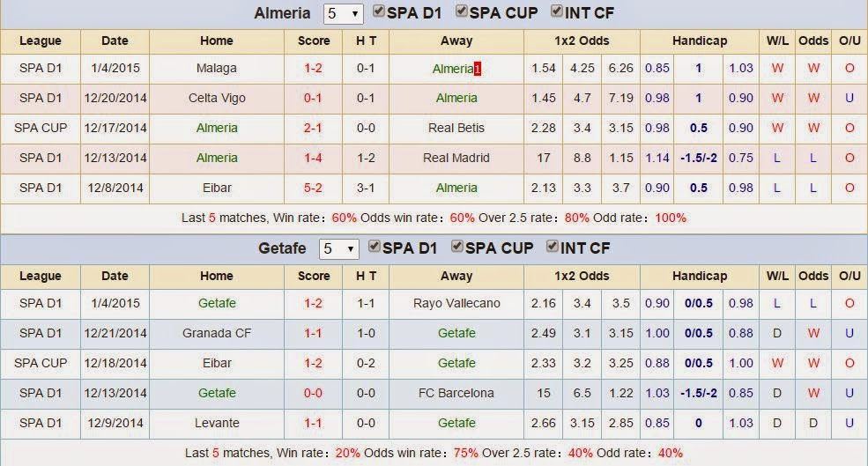Click the Celta Vigo team link
The width and height of the screenshot is (868, 466).
point(217,99)
